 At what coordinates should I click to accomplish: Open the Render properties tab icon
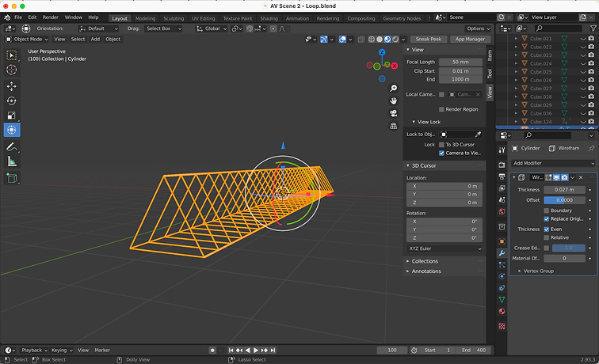pos(502,165)
